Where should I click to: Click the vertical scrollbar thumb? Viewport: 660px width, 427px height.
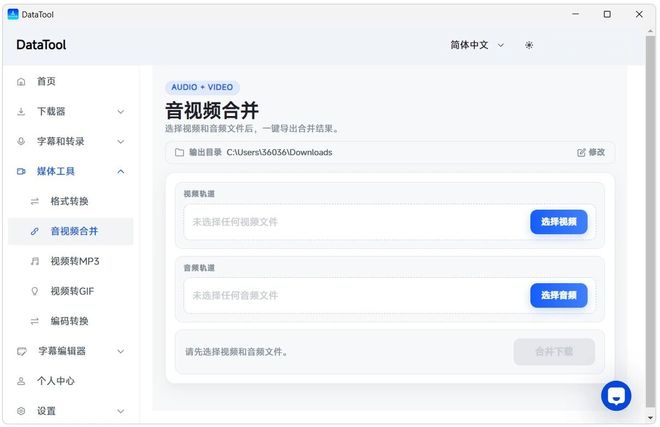click(x=650, y=221)
